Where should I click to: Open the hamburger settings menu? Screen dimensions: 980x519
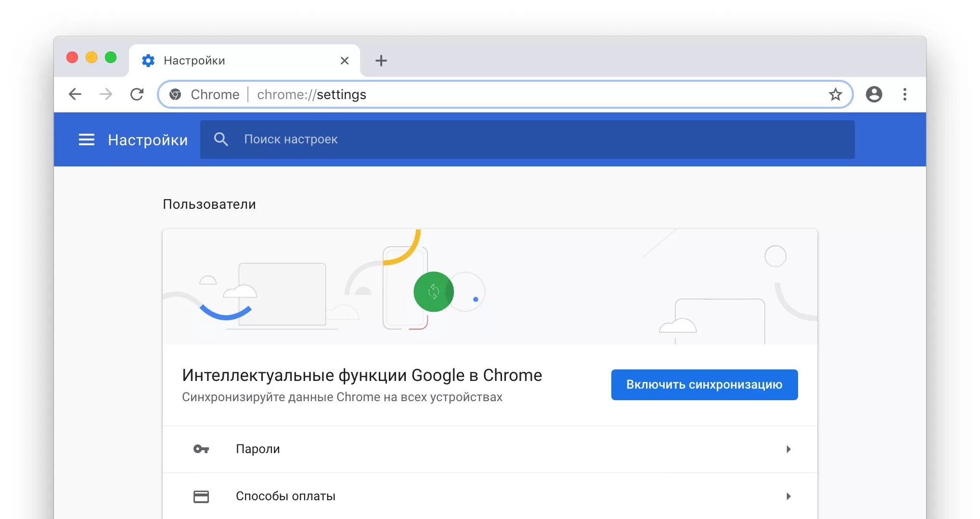click(87, 139)
